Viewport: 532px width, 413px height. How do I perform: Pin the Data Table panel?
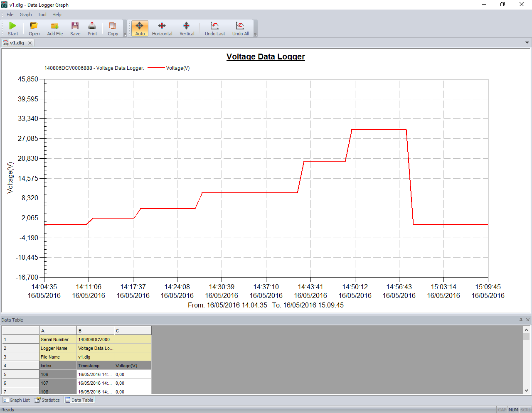click(521, 320)
